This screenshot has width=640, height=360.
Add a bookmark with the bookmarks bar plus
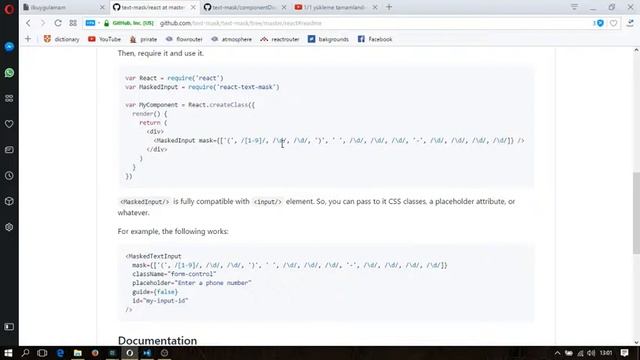28,39
